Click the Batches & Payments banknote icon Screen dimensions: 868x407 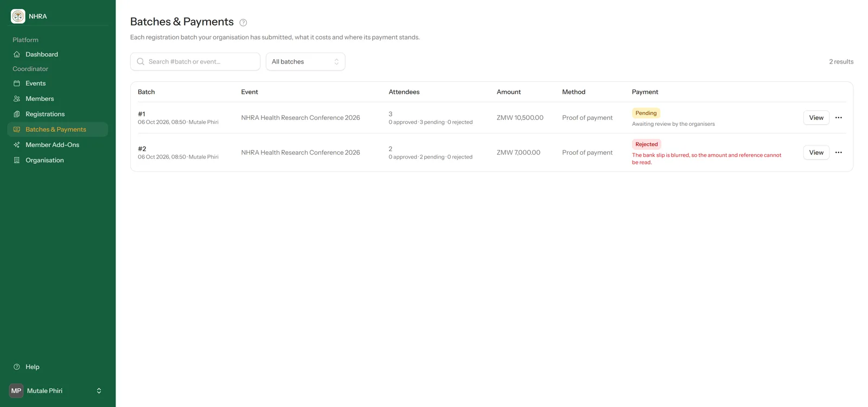[17, 129]
